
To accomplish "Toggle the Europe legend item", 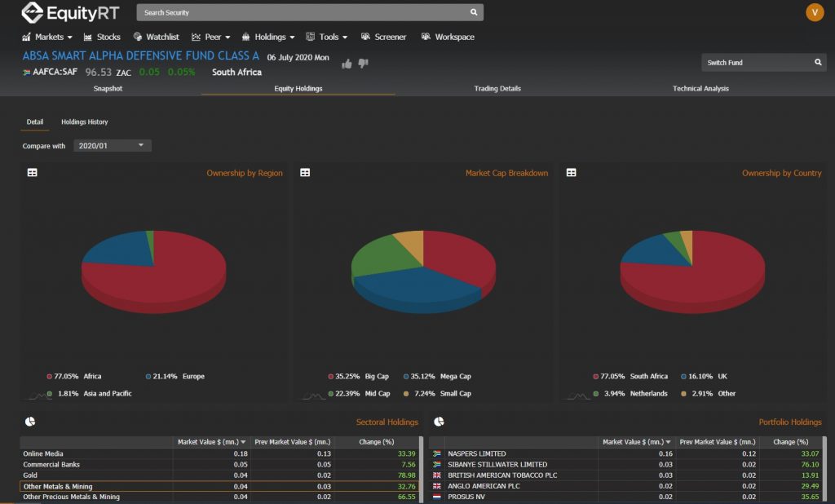I will coord(175,376).
